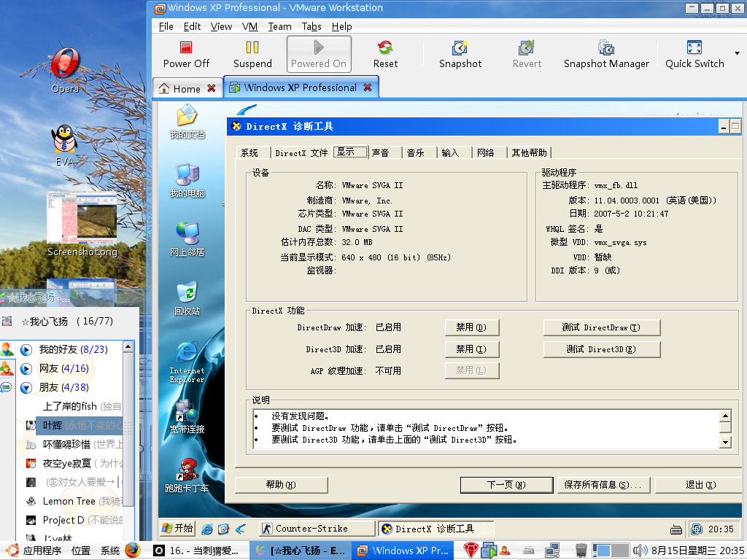Expand 我的好友 group in EVA list

pyautogui.click(x=26, y=350)
